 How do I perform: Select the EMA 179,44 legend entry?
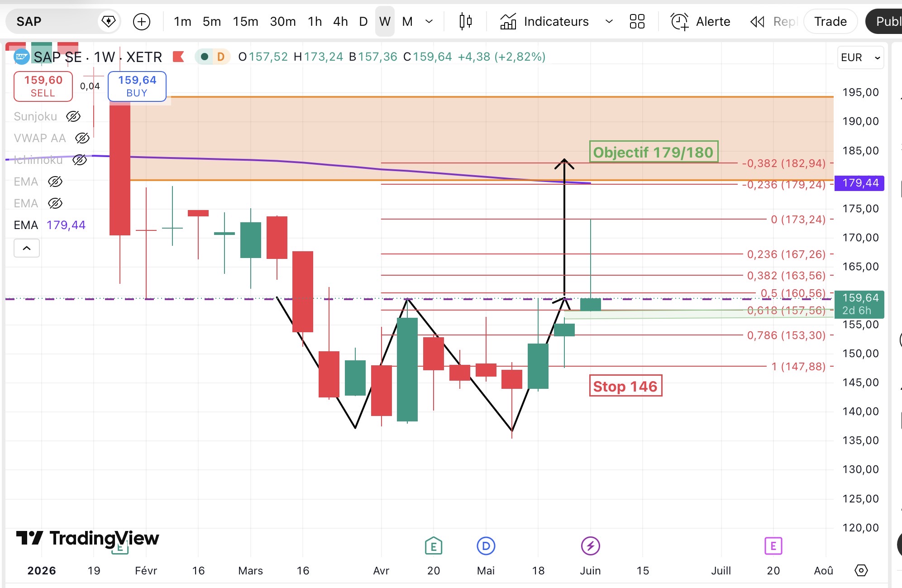[49, 225]
